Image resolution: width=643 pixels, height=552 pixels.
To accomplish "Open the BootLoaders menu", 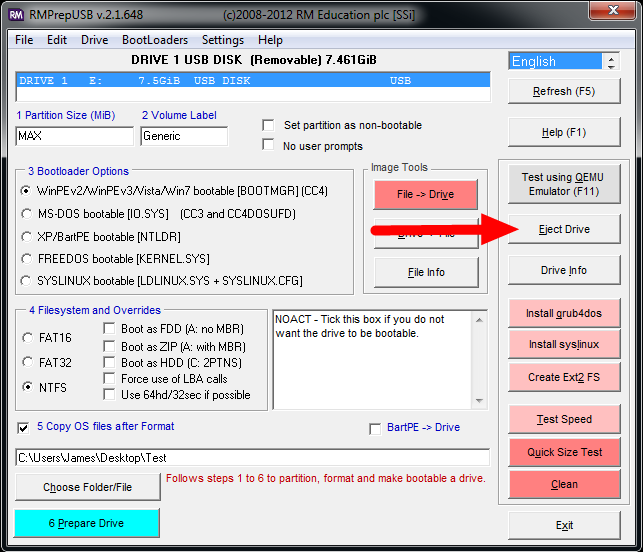I will click(155, 40).
